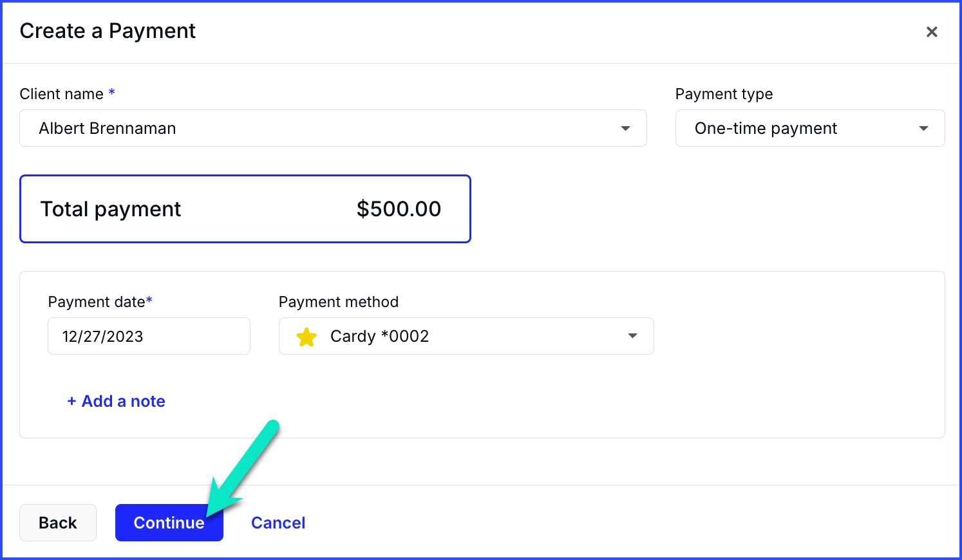Open the Cardy *0002 payment method selector
The width and height of the screenshot is (962, 560).
(x=466, y=336)
